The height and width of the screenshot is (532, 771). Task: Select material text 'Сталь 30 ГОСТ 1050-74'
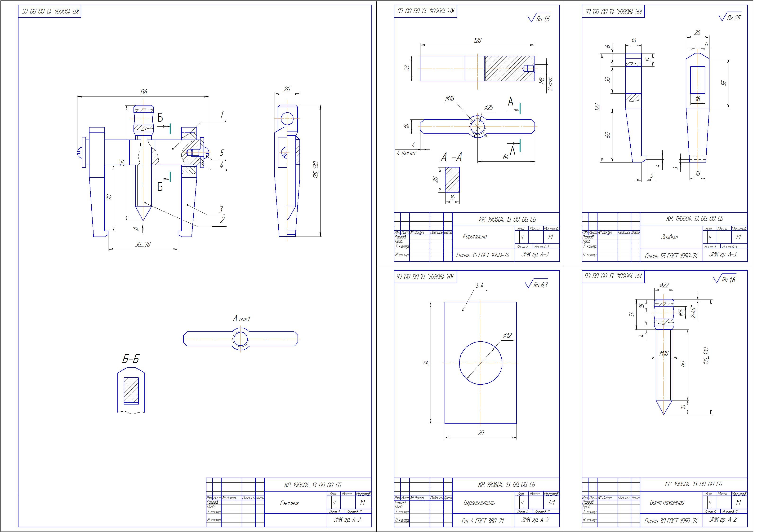coord(671,521)
